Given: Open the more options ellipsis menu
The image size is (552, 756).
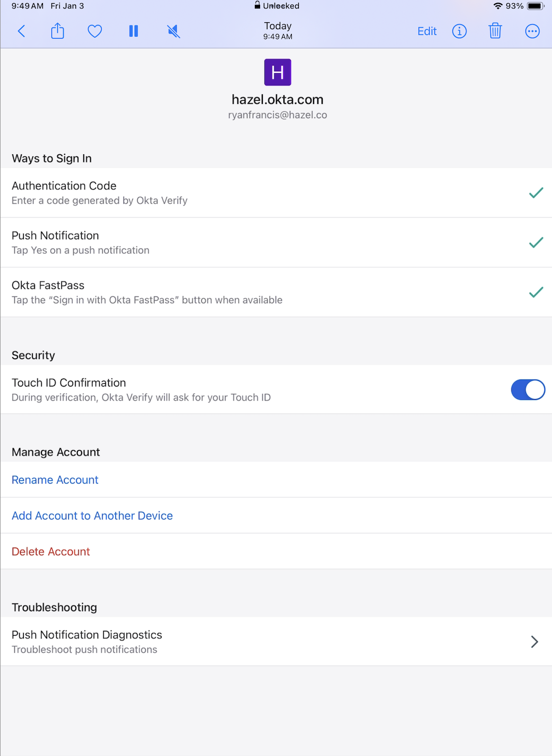Looking at the screenshot, I should tap(532, 31).
